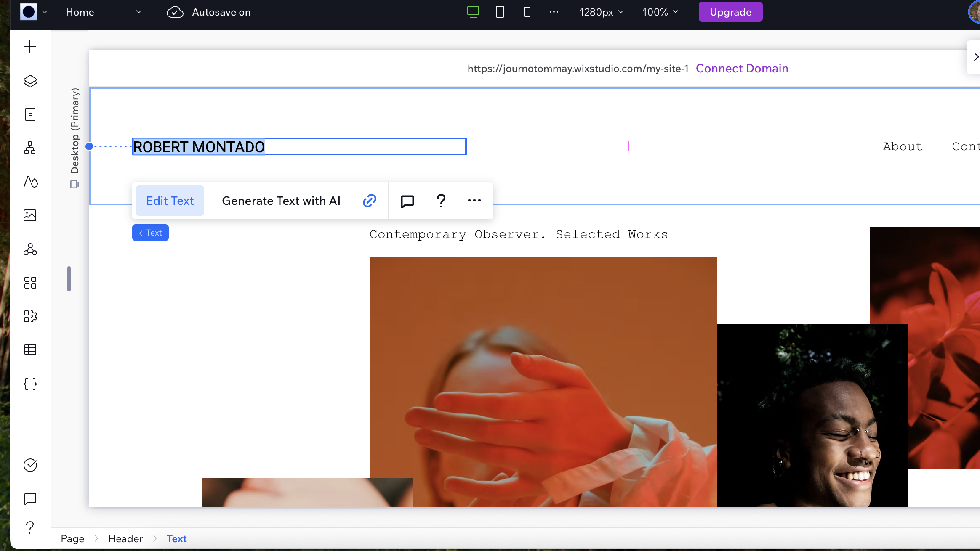980x551 pixels.
Task: Open the 100% zoom dropdown
Action: point(660,12)
